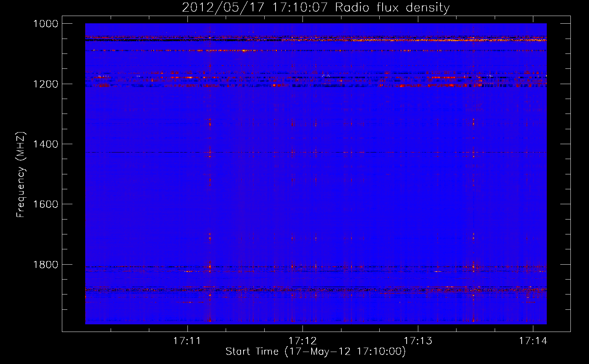Click the "Start Time (17-May-12 17:10:00)" axis label
589x364 pixels.
pos(316,351)
